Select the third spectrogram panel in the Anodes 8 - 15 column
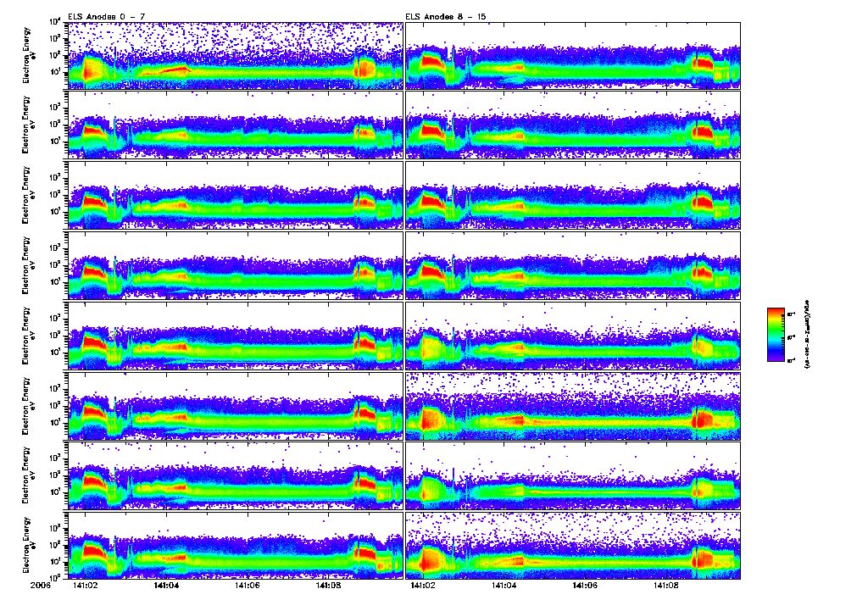868x600 pixels. pyautogui.click(x=573, y=196)
